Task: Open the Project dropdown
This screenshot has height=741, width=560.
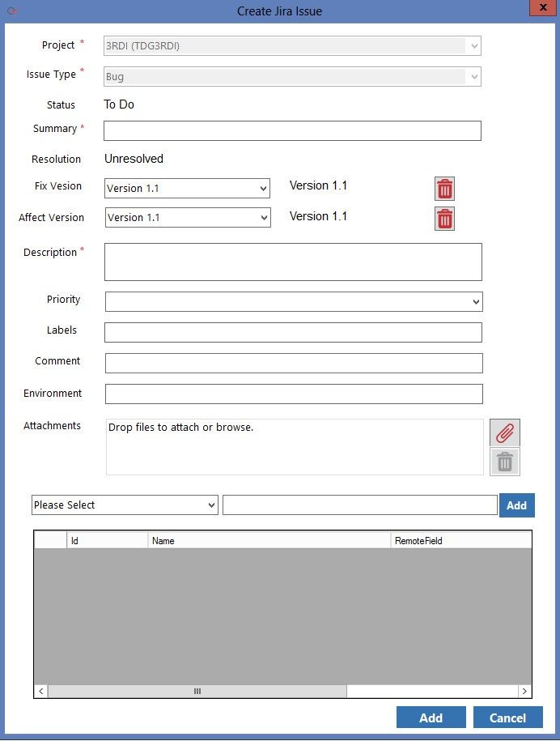Action: point(292,46)
